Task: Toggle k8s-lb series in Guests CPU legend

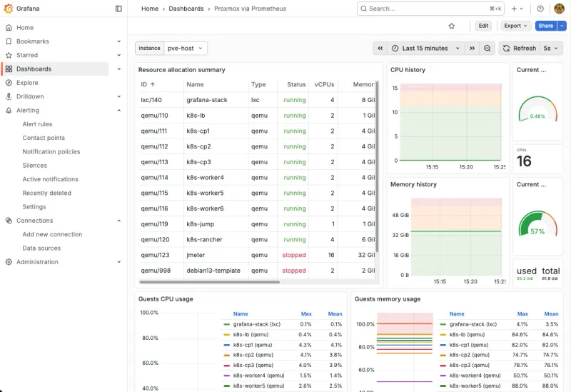Action: (251, 334)
